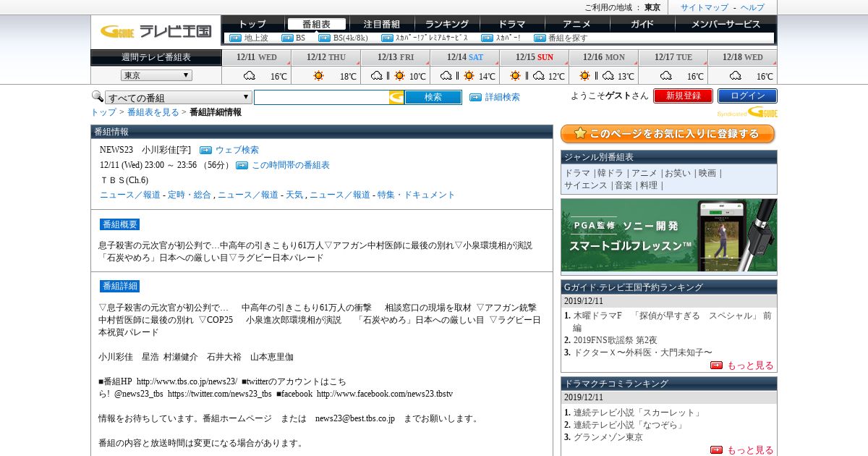This screenshot has height=456, width=868.
Task: Click the 詳細検索 link
Action: tap(502, 97)
